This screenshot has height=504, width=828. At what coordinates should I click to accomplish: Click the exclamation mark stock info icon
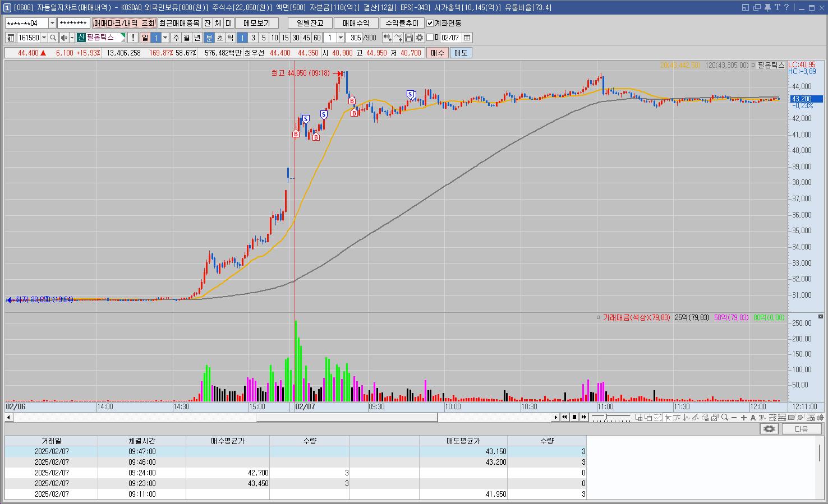(132, 38)
